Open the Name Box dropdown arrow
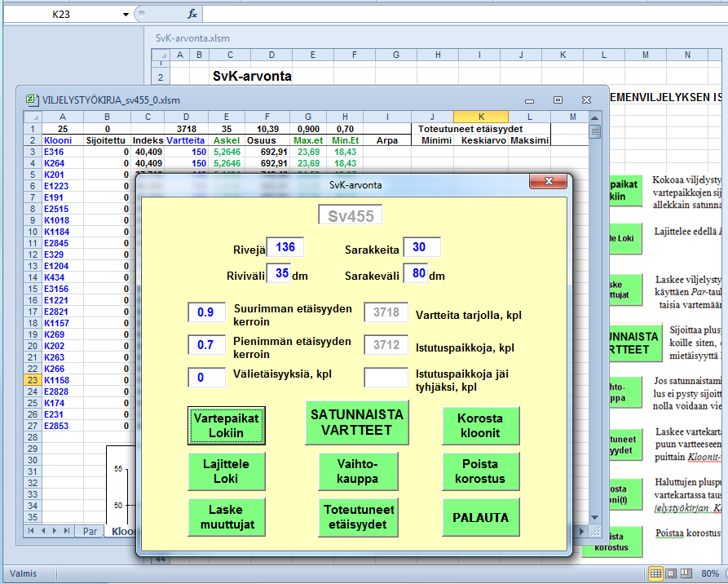728x584 pixels. coord(126,15)
